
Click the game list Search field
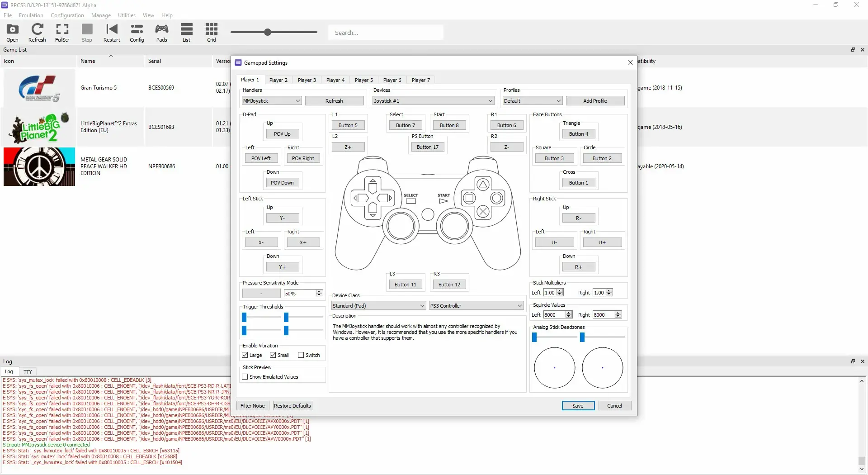click(x=386, y=33)
